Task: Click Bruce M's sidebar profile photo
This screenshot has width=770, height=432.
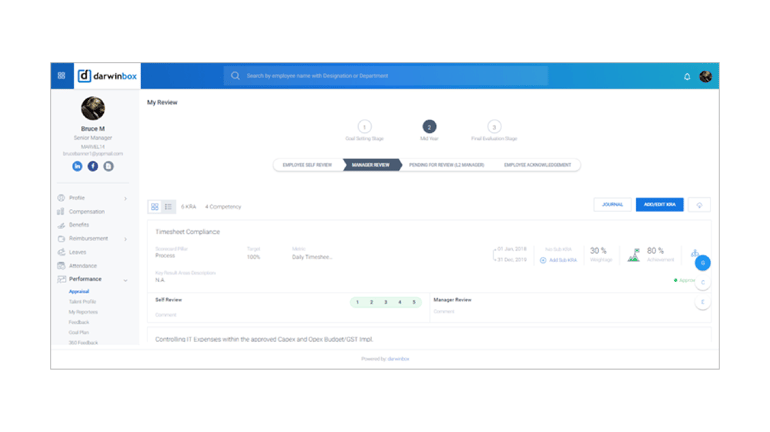Action: pyautogui.click(x=93, y=108)
